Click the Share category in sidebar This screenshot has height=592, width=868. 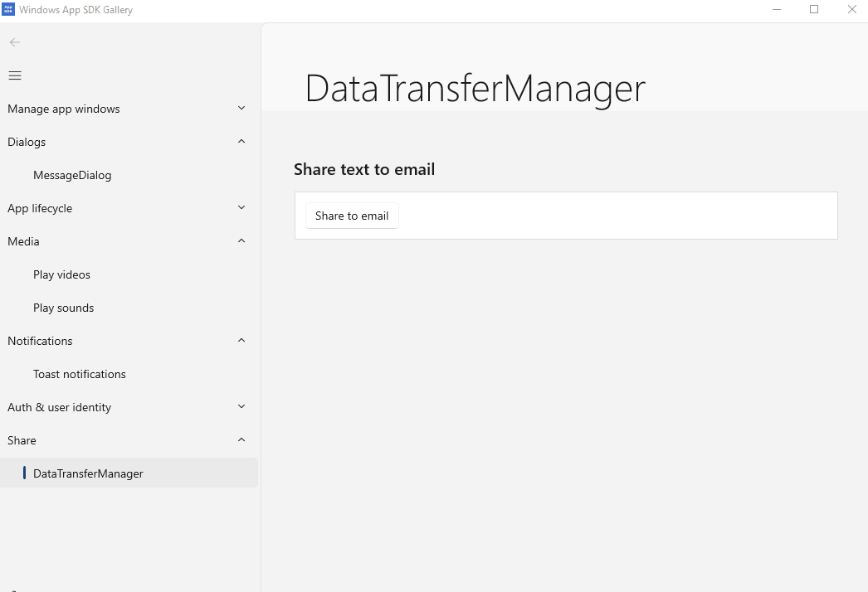point(22,440)
